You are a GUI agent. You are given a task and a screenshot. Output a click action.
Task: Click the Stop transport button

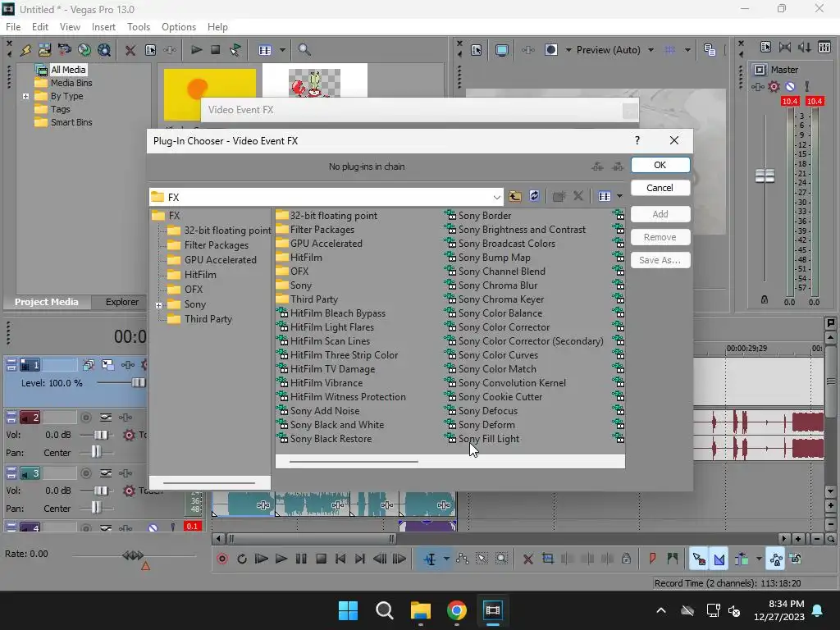(x=321, y=559)
